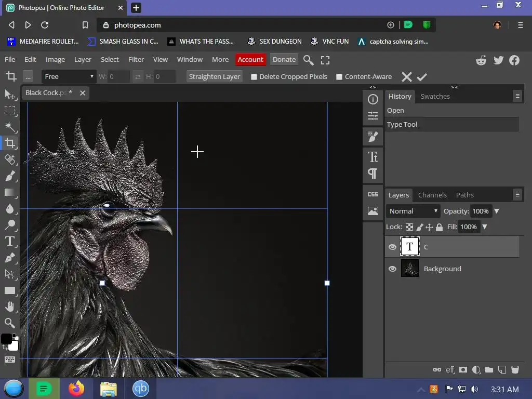Image resolution: width=532 pixels, height=399 pixels.
Task: Switch to the Channels tab
Action: (432, 195)
